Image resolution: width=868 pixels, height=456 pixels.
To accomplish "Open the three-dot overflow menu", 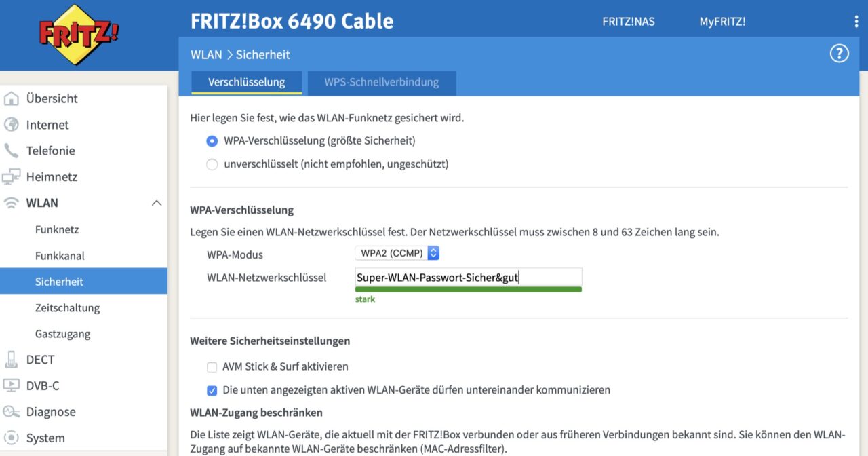I will pos(856,21).
